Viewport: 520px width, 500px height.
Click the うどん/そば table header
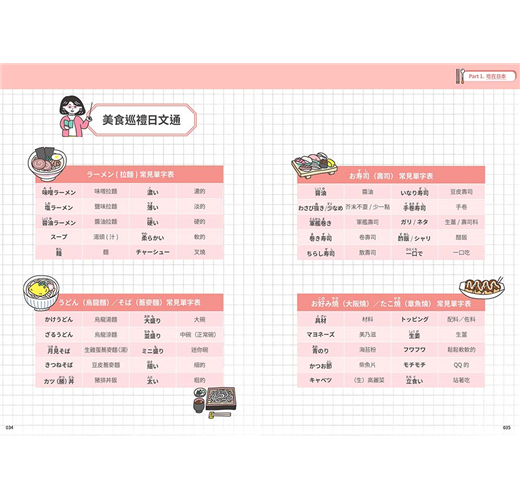tap(130, 303)
